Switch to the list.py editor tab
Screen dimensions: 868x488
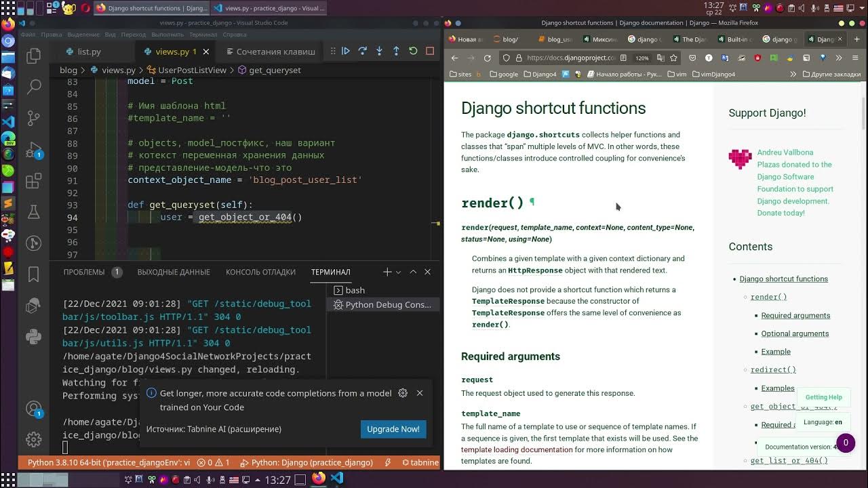pos(83,52)
